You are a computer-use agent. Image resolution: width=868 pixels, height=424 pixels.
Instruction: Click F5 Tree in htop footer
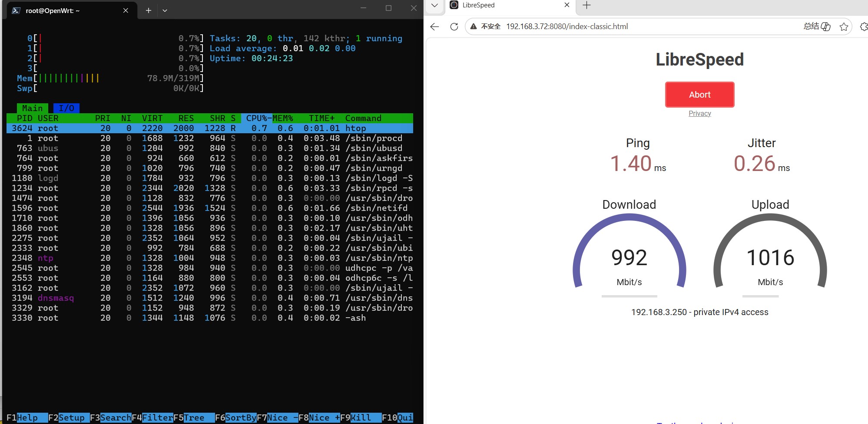click(x=194, y=417)
